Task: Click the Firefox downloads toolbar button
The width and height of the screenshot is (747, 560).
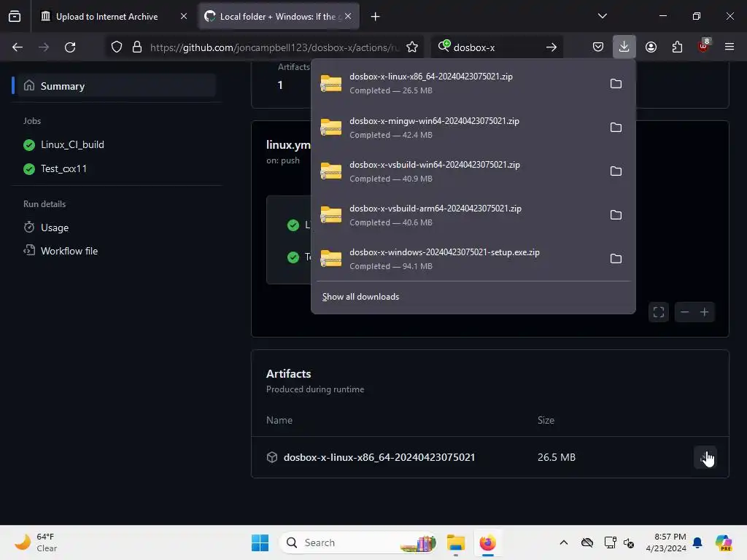Action: [624, 47]
